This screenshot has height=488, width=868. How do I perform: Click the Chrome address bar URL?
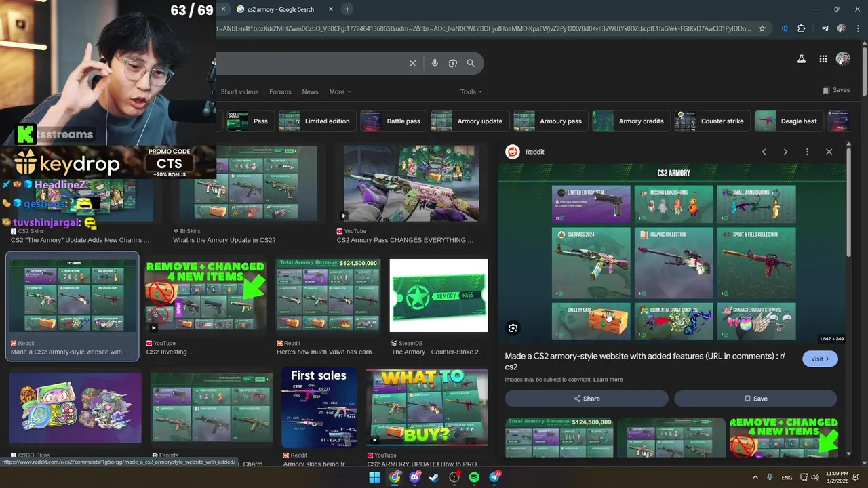point(483,28)
